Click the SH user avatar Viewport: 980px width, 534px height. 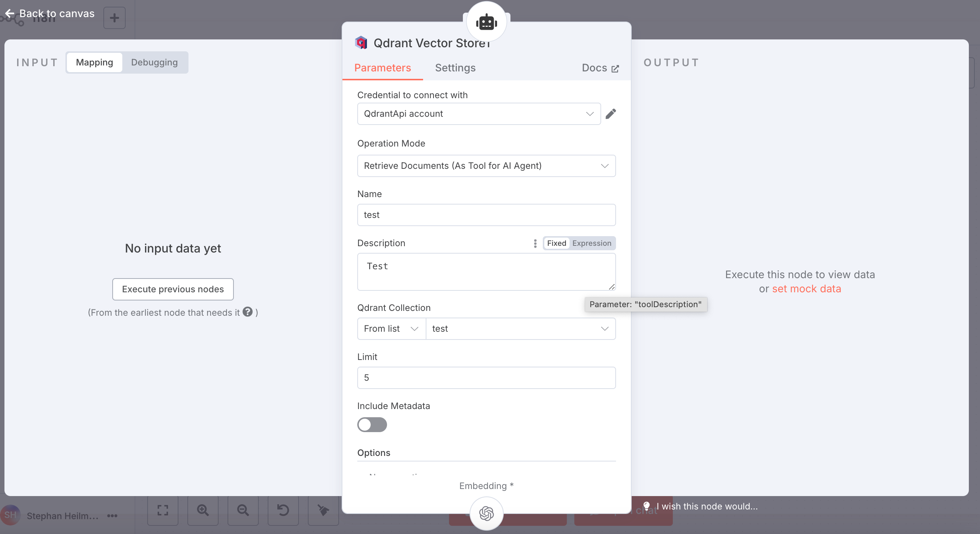(10, 515)
